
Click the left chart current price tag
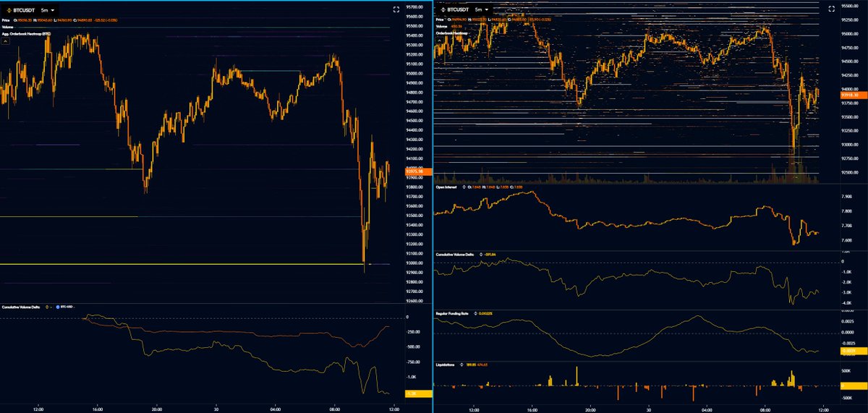[x=418, y=171]
